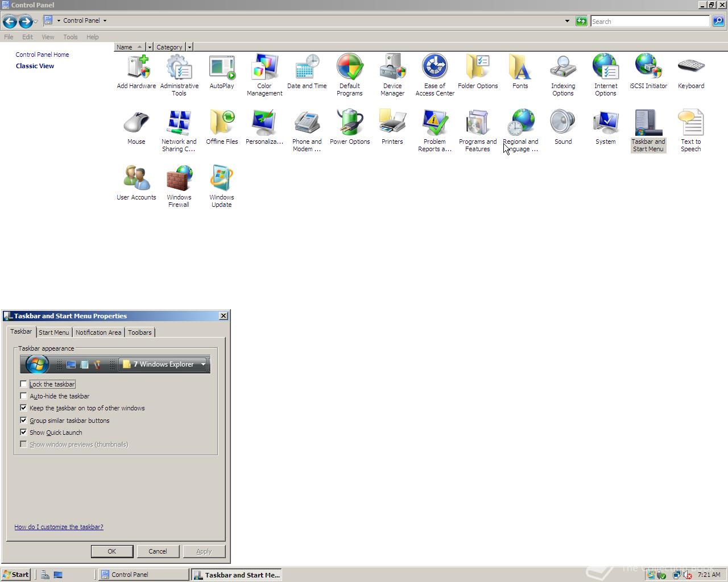The width and height of the screenshot is (728, 582).
Task: Open iSCSI Initiator
Action: (x=648, y=72)
